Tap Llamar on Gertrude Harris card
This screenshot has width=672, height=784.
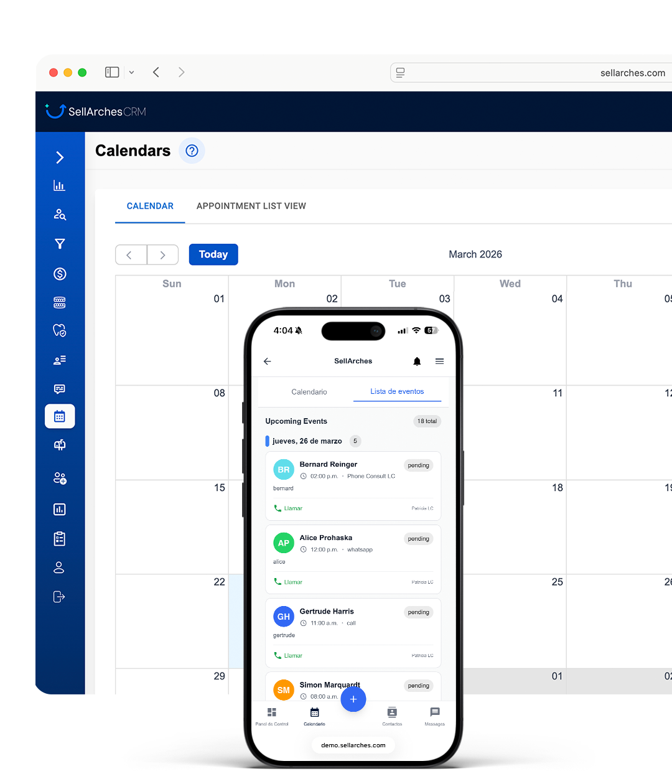click(288, 655)
